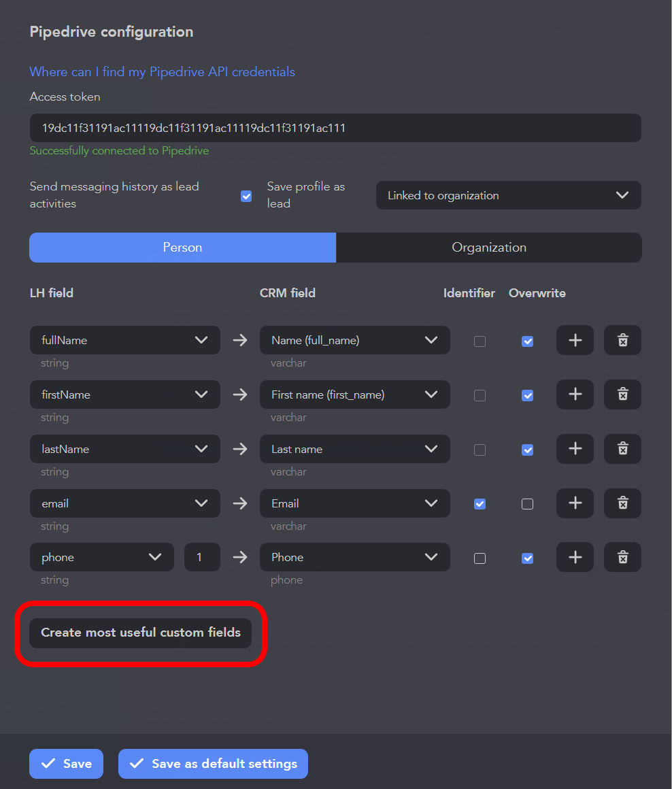Disable Overwrite for the lastName row
Screen dimensions: 672x789
pos(528,450)
